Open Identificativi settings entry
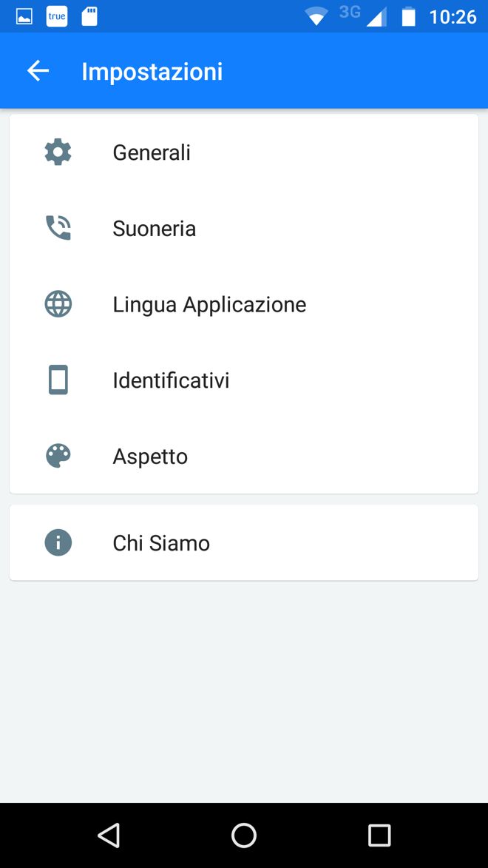Image resolution: width=488 pixels, height=868 pixels. [171, 380]
